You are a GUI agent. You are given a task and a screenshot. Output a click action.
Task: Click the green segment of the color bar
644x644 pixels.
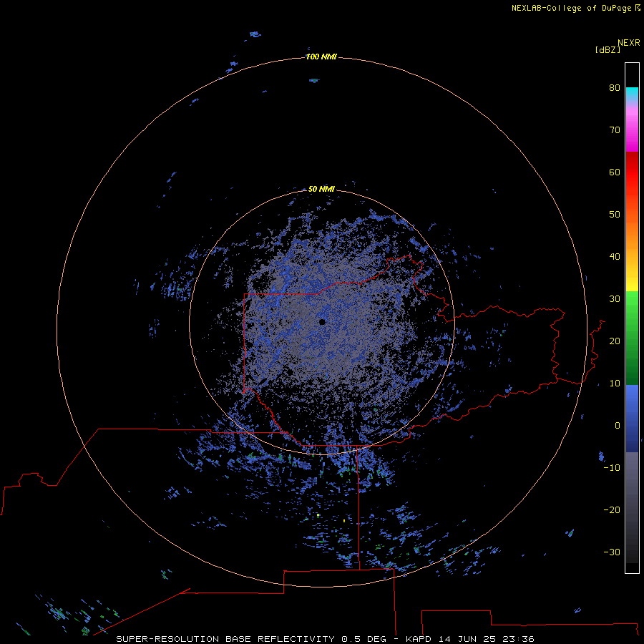(632, 338)
